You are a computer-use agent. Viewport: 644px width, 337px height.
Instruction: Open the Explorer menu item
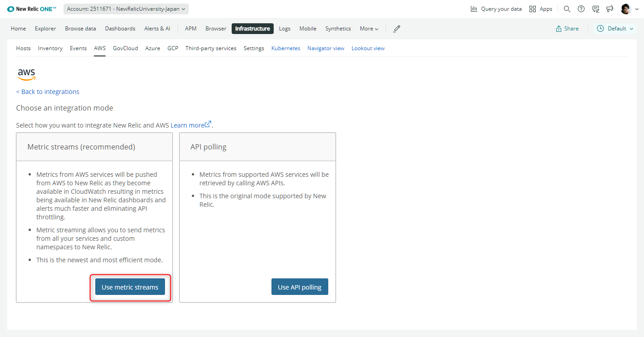(46, 29)
